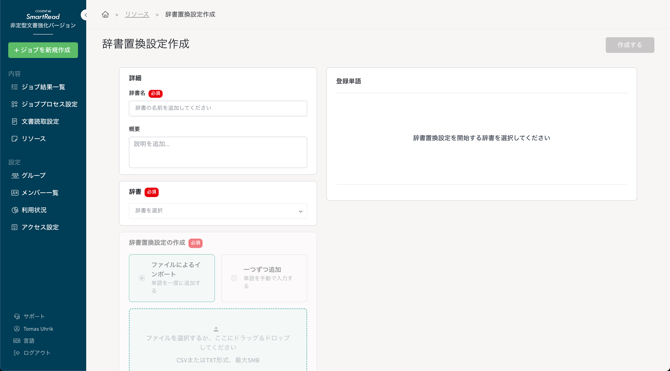This screenshot has height=371, width=670.
Task: Click 辞書置換設定作成 breadcrumb text
Action: click(x=190, y=15)
